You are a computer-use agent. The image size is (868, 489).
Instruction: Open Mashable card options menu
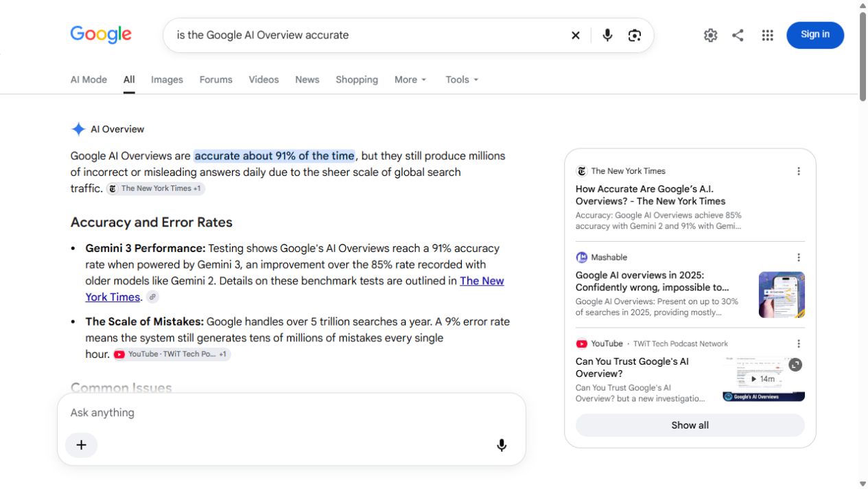point(799,258)
